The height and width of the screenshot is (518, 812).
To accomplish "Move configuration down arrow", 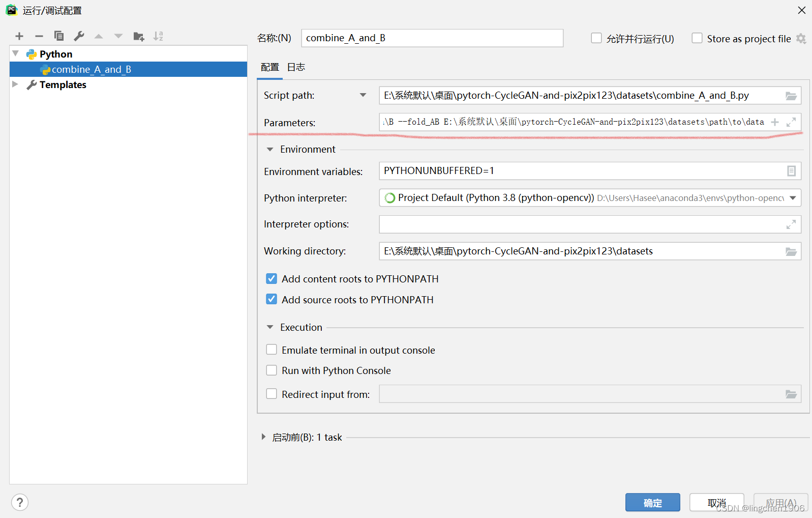I will 118,36.
